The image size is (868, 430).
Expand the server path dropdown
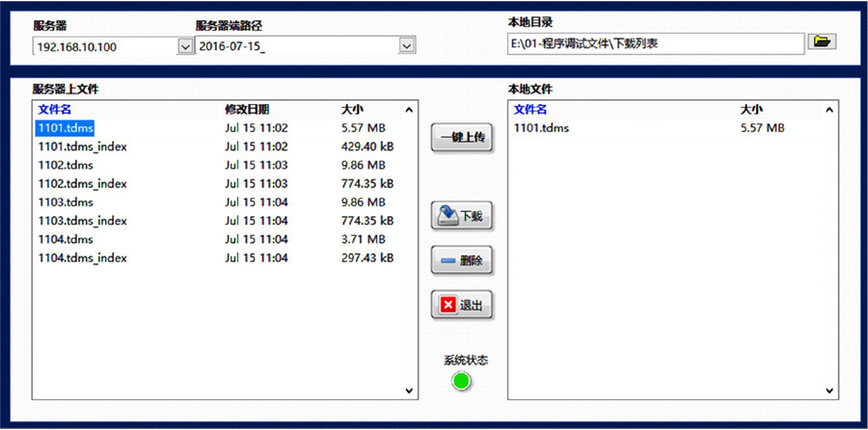407,46
